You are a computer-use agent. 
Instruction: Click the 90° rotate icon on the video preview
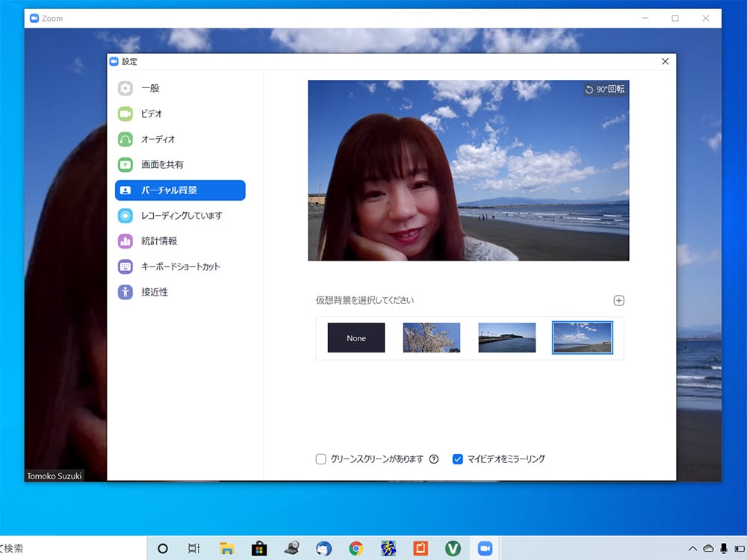(589, 90)
